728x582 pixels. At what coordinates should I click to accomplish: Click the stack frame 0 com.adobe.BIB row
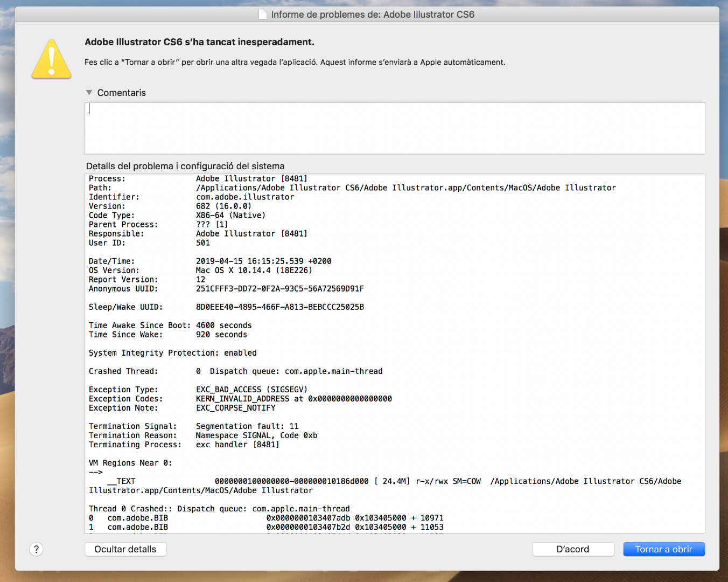[266, 518]
